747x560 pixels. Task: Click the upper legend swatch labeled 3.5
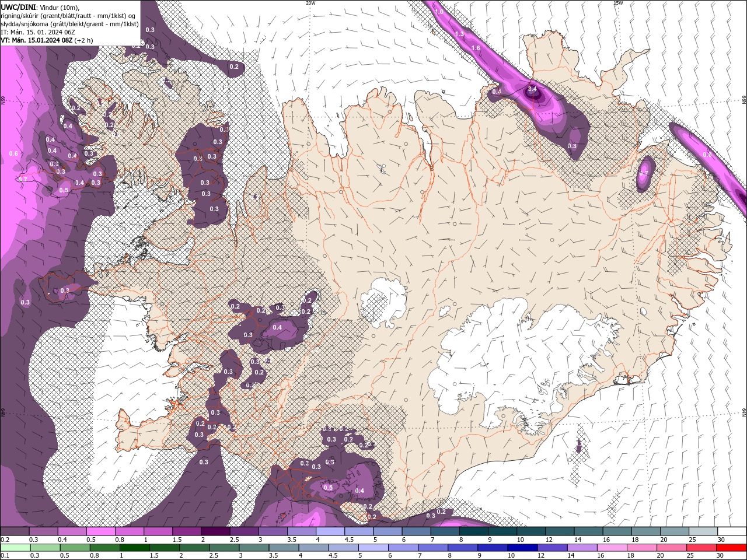302,531
